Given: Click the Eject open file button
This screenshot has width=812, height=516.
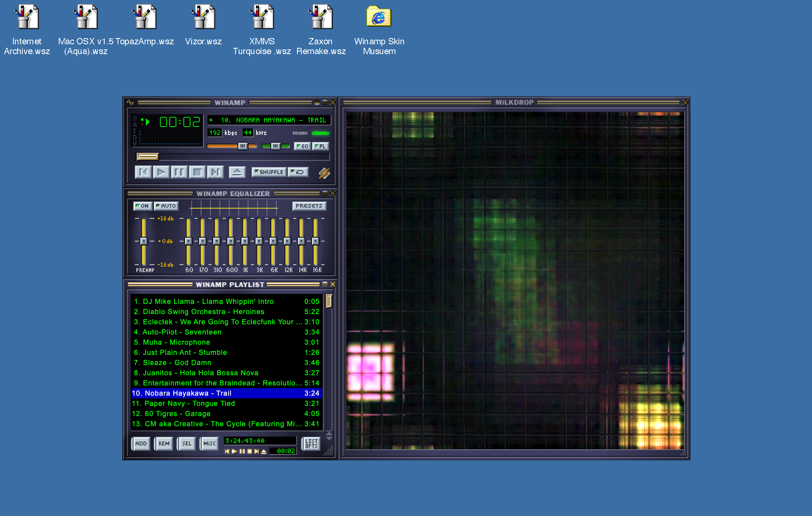Looking at the screenshot, I should coord(237,172).
